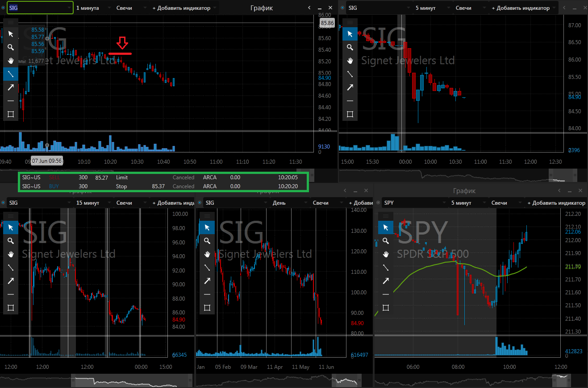The height and width of the screenshot is (388, 588).
Task: Click '+ Добавить индикатор' in top-right 5-minute SIG chart
Action: point(524,8)
